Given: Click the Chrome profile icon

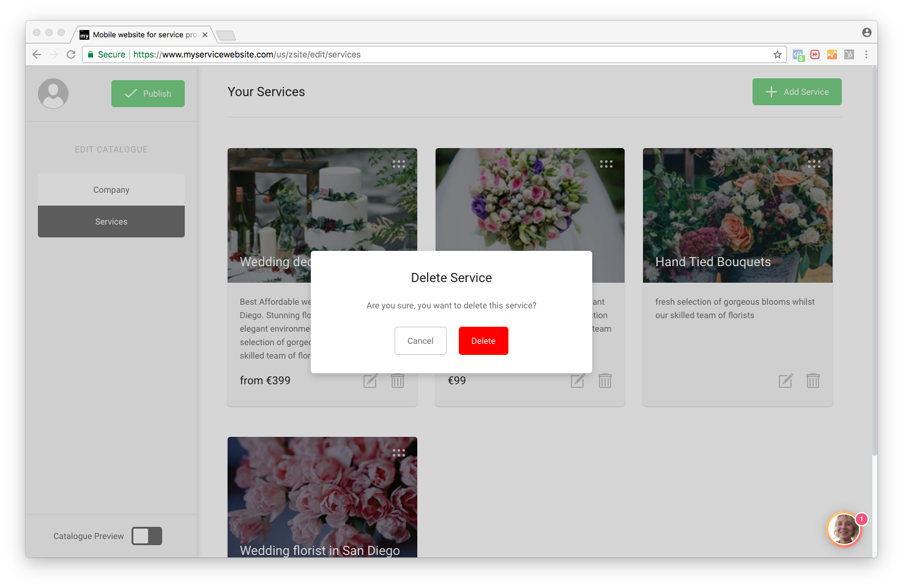Looking at the screenshot, I should [x=867, y=32].
